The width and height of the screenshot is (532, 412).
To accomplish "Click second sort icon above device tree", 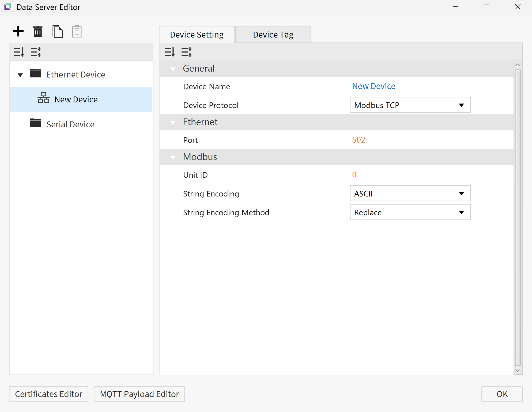I will pos(36,52).
